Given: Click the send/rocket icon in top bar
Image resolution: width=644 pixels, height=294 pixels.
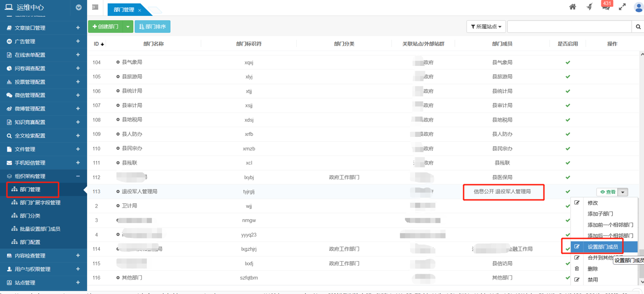Looking at the screenshot, I should [x=589, y=7].
